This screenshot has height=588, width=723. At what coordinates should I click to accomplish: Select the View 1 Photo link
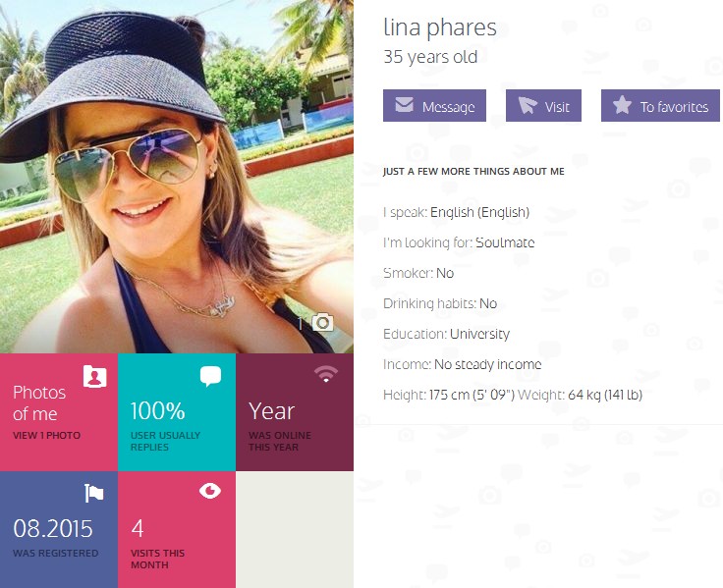pyautogui.click(x=46, y=436)
